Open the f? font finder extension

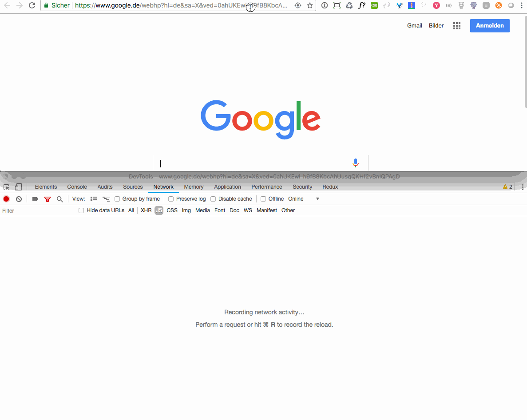click(362, 5)
